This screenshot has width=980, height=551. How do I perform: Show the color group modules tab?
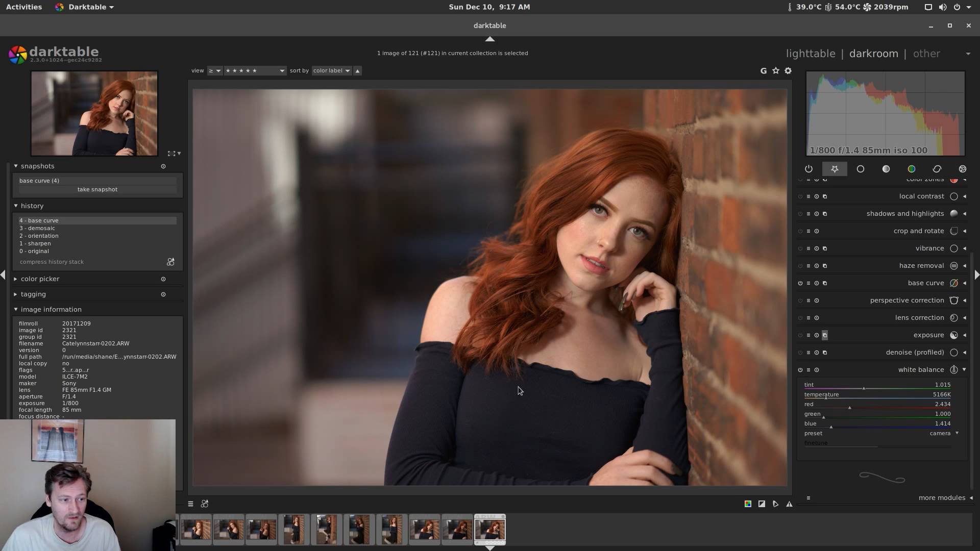click(911, 169)
